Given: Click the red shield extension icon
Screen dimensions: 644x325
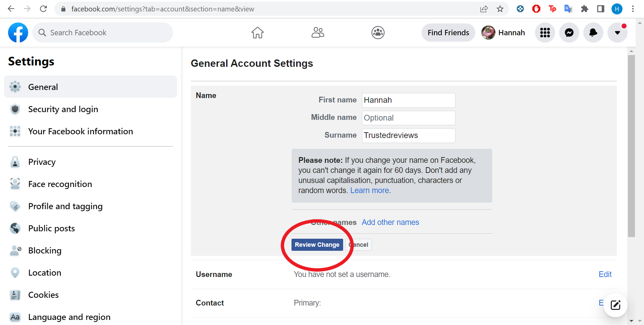Looking at the screenshot, I should [x=536, y=9].
